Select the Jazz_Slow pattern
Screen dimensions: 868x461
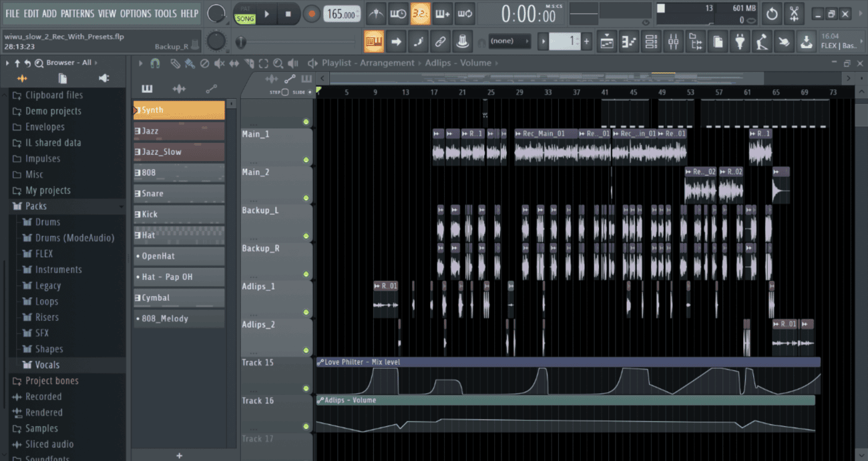point(179,152)
